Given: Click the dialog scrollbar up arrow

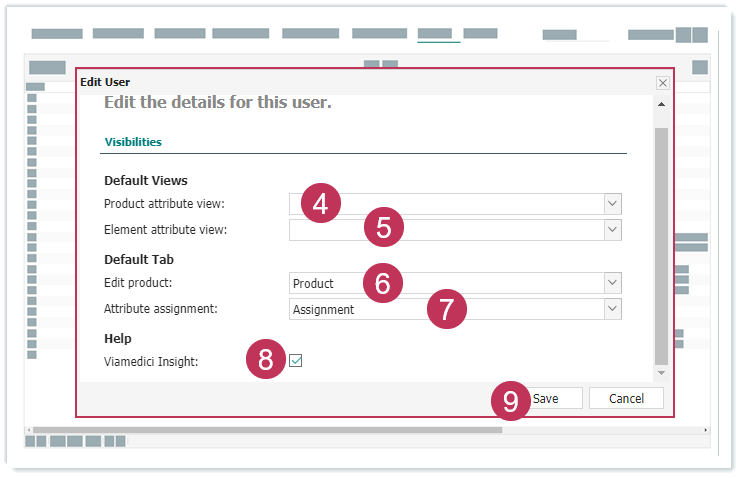Looking at the screenshot, I should pos(661,104).
